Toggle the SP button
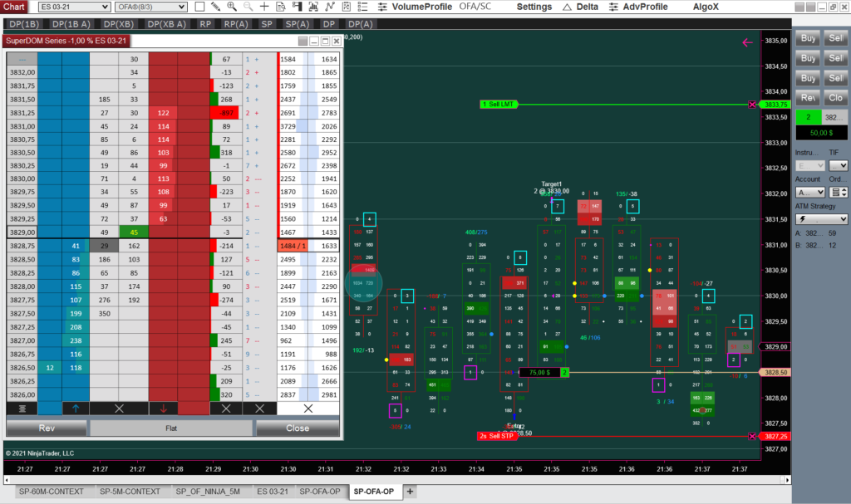The height and width of the screenshot is (504, 851). click(267, 24)
